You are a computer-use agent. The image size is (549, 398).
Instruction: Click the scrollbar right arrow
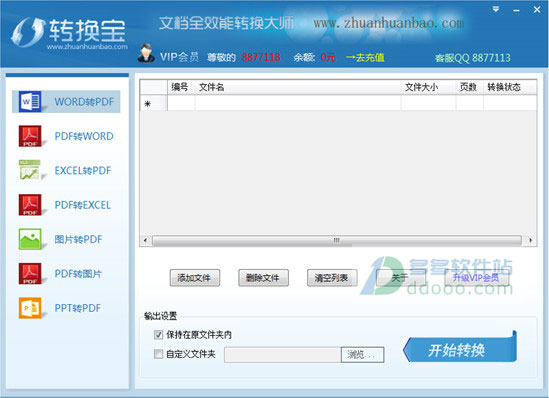[x=531, y=240]
